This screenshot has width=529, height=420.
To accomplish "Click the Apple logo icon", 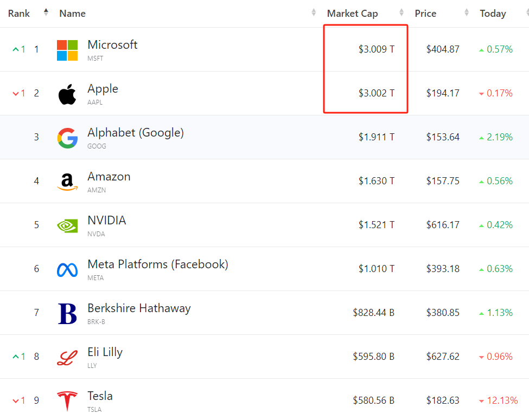I will pos(67,94).
